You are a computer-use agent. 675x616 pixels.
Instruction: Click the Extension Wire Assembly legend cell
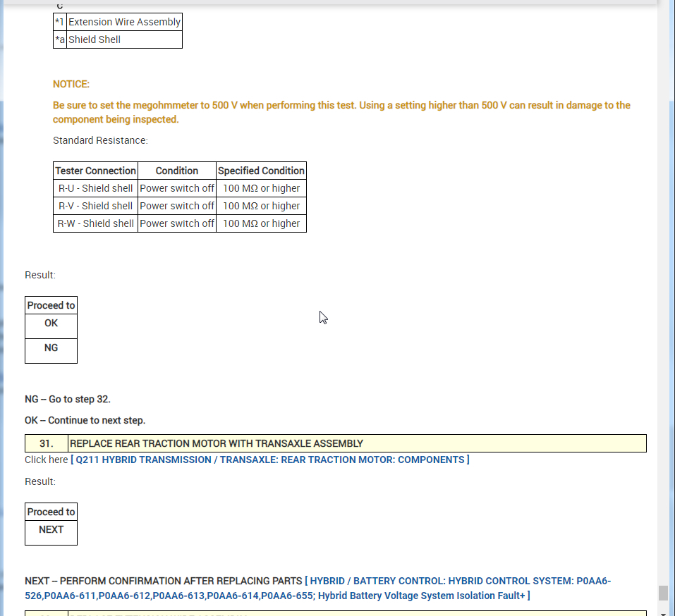124,22
